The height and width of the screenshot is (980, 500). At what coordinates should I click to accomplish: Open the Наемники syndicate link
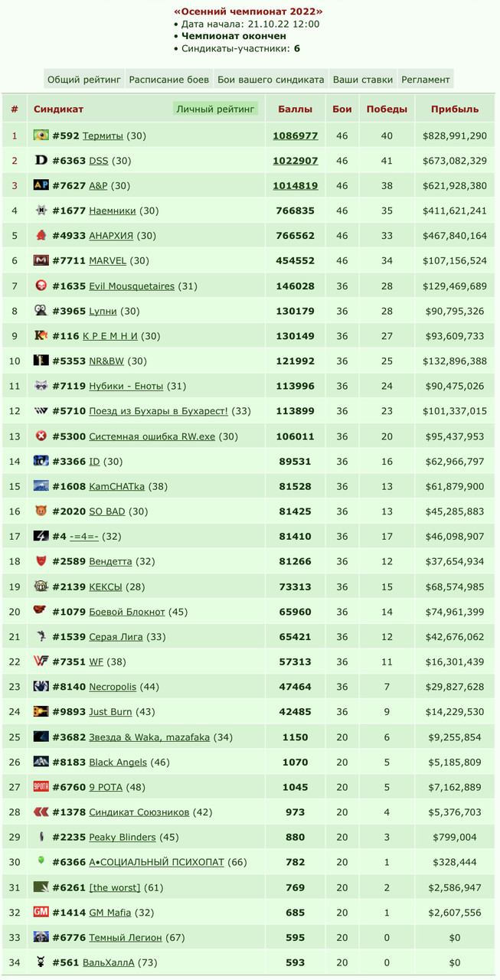[113, 211]
